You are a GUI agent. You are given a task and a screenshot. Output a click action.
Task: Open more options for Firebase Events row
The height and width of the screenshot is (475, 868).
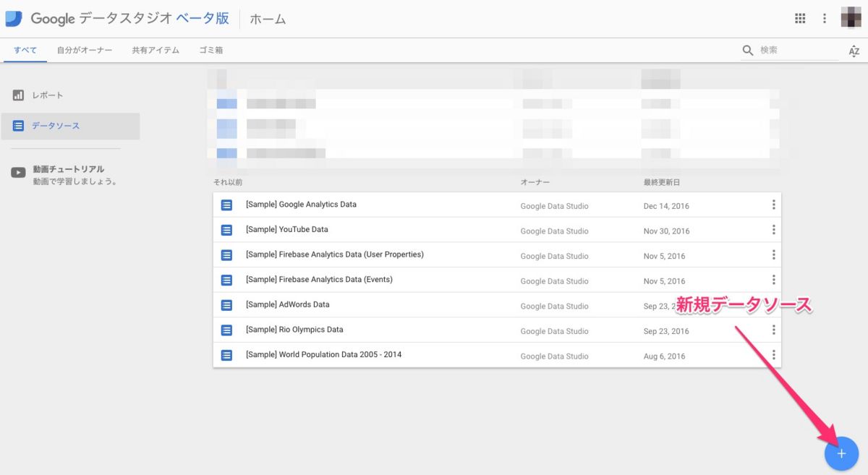773,280
